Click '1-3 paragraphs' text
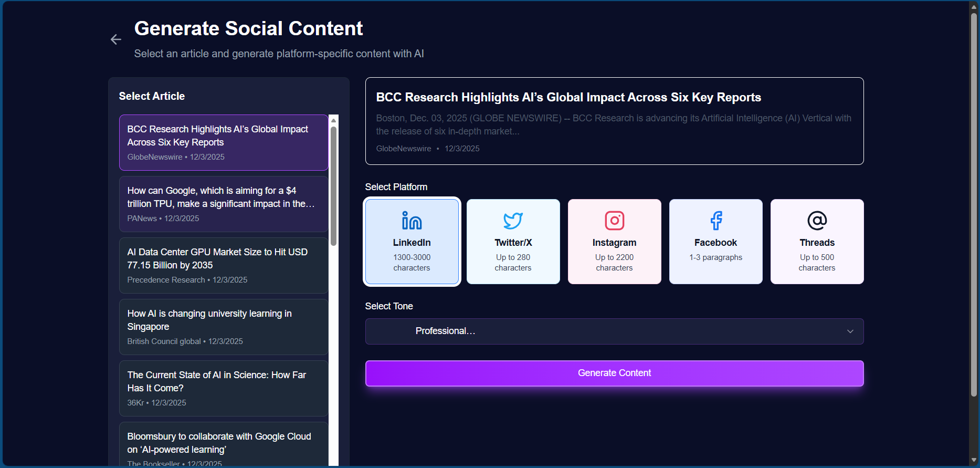The image size is (980, 468). pos(715,257)
